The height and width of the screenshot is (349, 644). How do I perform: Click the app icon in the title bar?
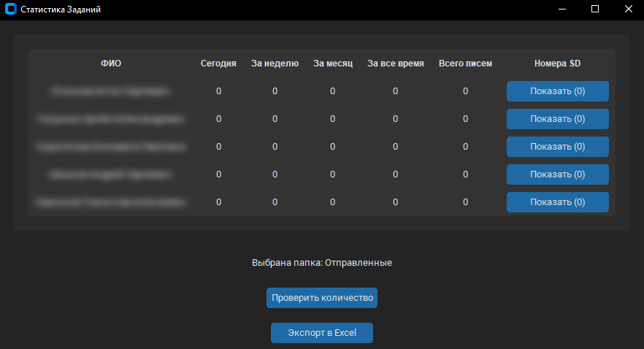click(10, 9)
